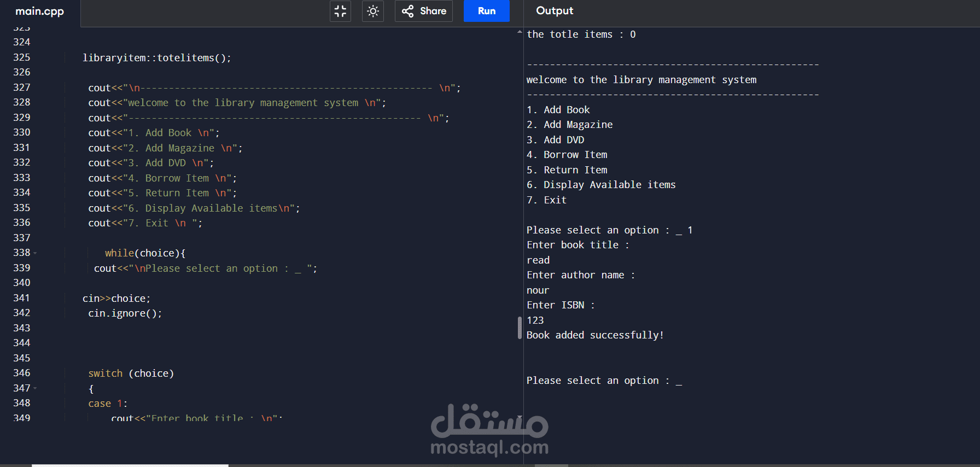Toggle light mode with the sun icon

click(373, 11)
